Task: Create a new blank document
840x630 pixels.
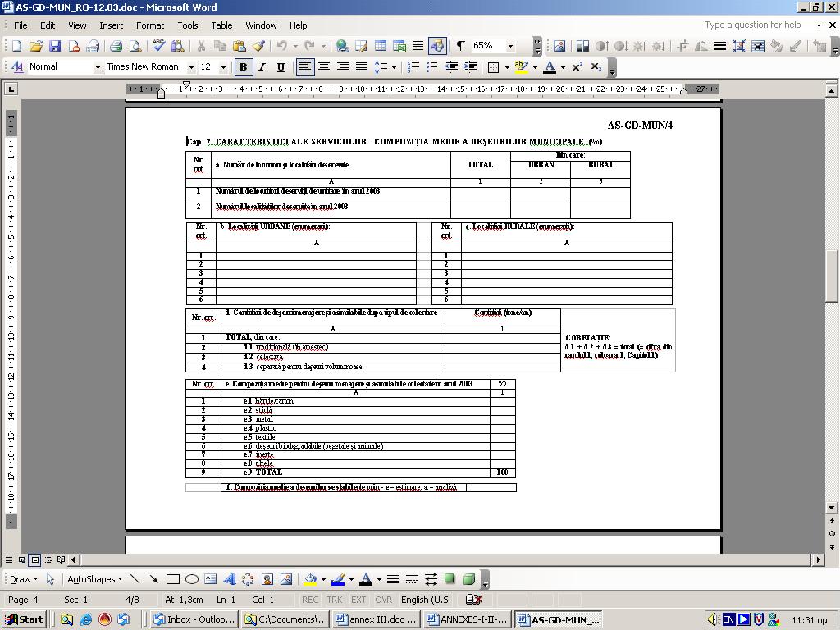Action: point(16,46)
